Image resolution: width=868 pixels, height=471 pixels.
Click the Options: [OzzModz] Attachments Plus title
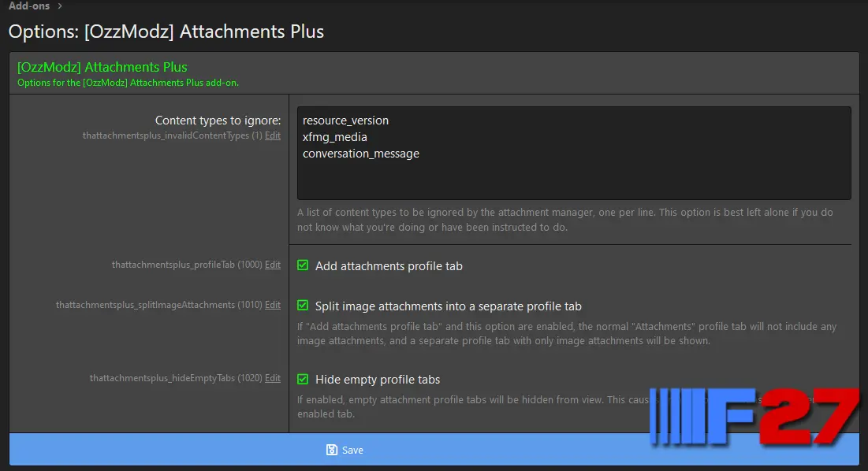(x=166, y=32)
